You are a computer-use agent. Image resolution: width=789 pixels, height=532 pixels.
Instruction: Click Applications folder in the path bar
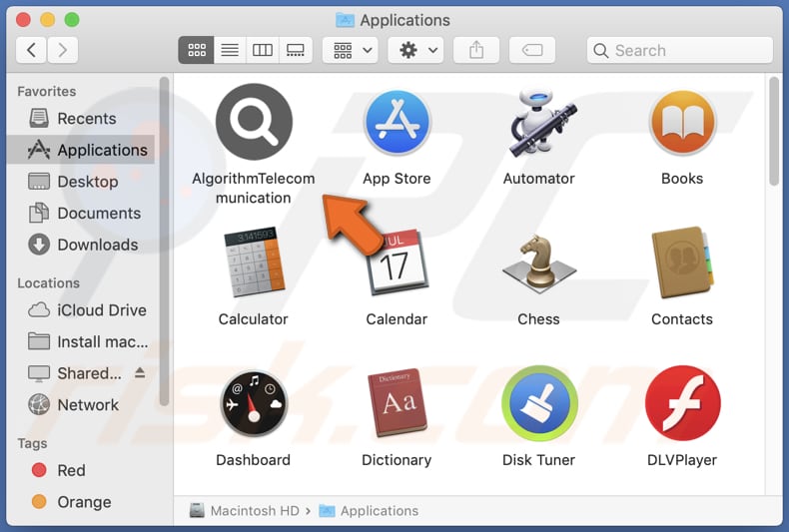coord(369,511)
